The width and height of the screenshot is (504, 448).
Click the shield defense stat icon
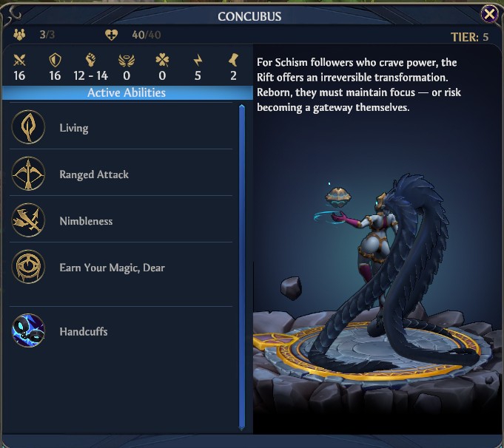tap(55, 60)
